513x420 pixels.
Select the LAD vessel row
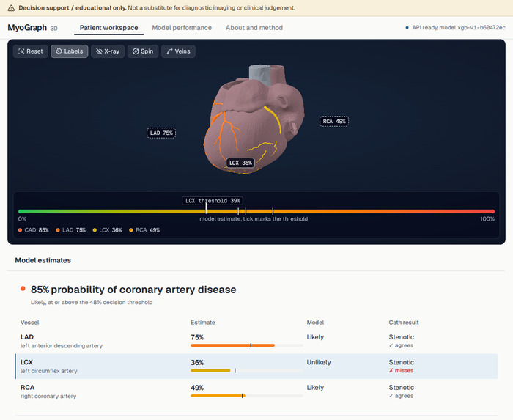[x=256, y=341]
